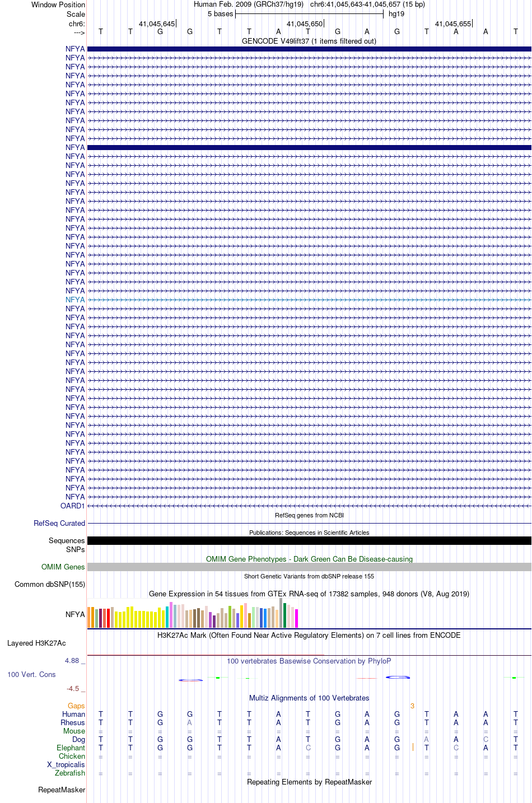This screenshot has width=532, height=803.
Task: Select the Rhesus species label
Action: pos(73,722)
